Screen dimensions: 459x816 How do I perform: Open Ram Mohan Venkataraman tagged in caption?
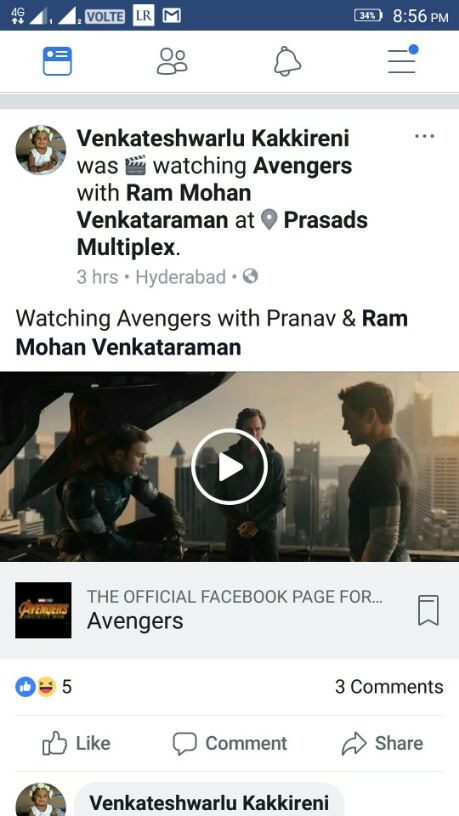[212, 333]
